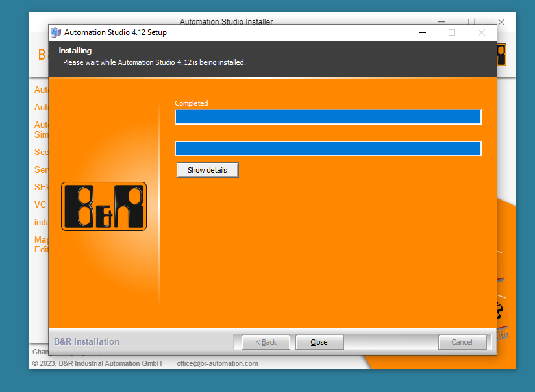Close the Setup window via title X
535x392 pixels.
[481, 32]
